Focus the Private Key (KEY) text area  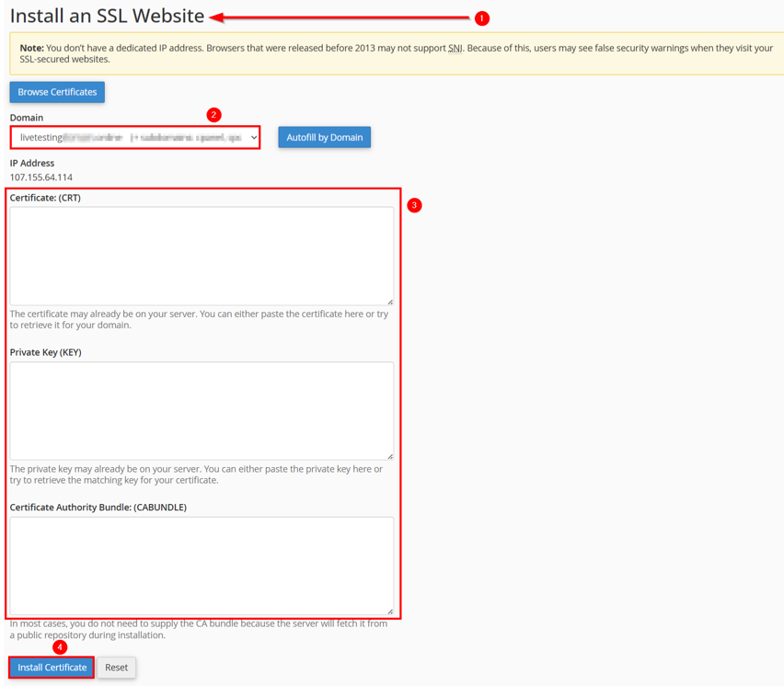(202, 410)
